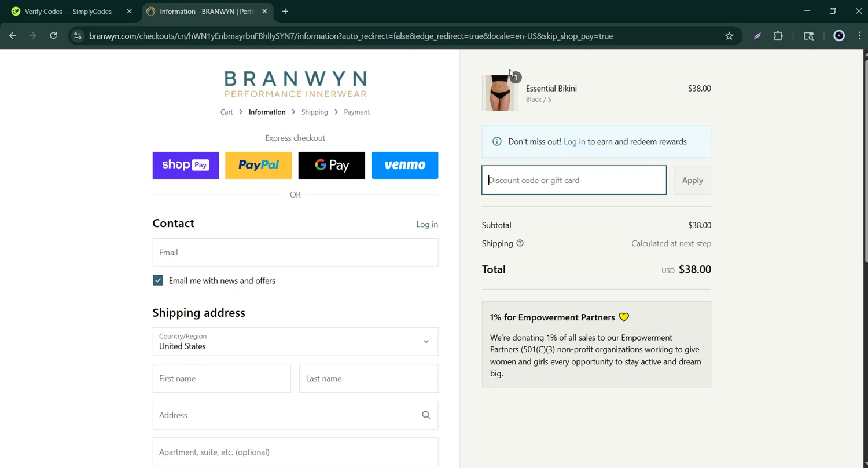Pay with PayPal express button
The image size is (868, 468).
[259, 165]
